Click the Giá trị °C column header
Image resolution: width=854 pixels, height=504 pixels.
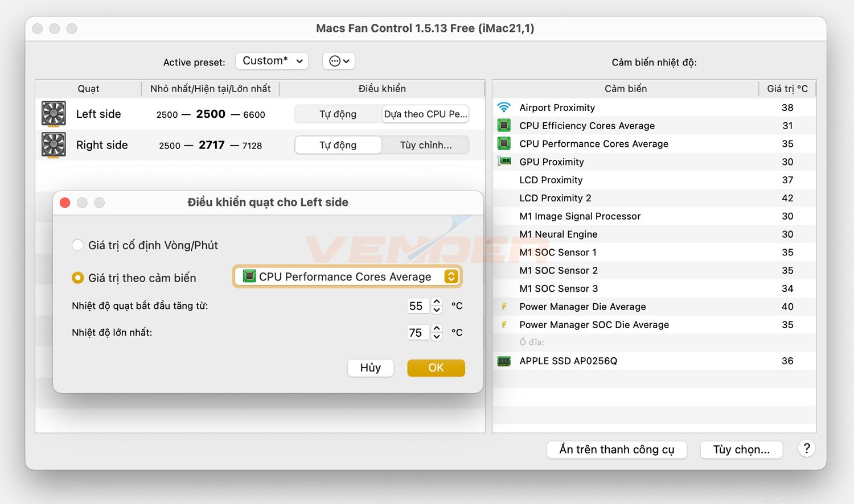(x=787, y=89)
